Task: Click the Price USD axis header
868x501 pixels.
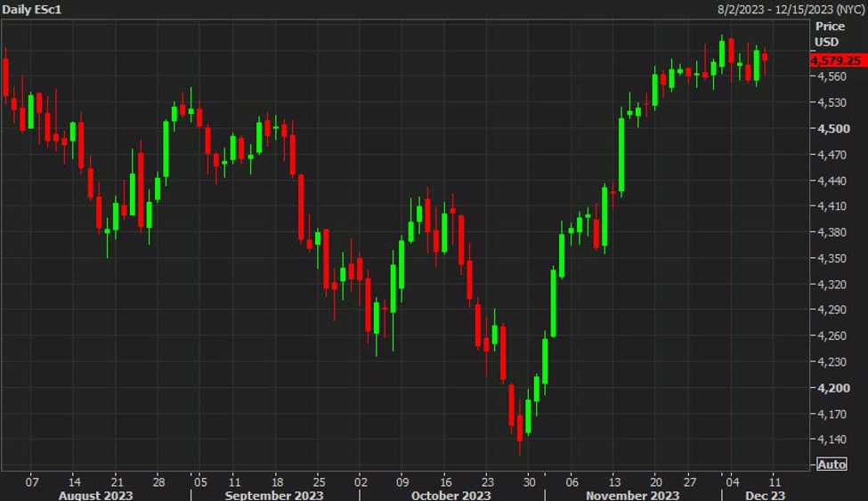Action: pos(829,35)
